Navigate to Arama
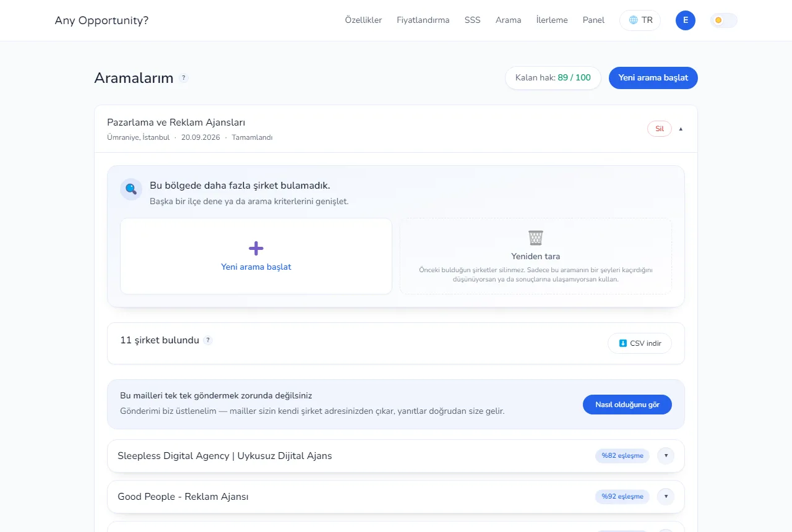This screenshot has height=532, width=792. pos(508,20)
